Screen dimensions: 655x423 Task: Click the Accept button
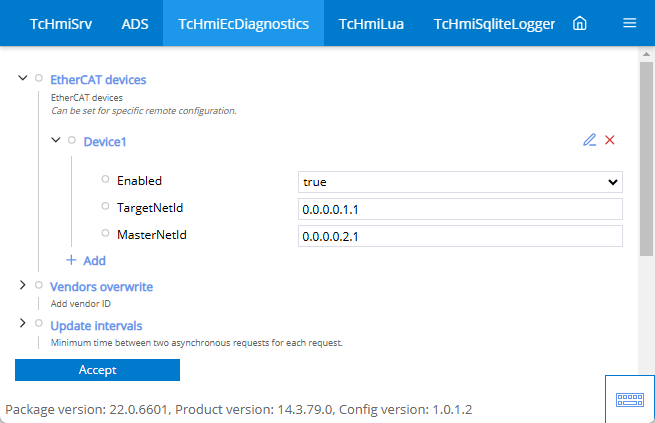(x=97, y=370)
